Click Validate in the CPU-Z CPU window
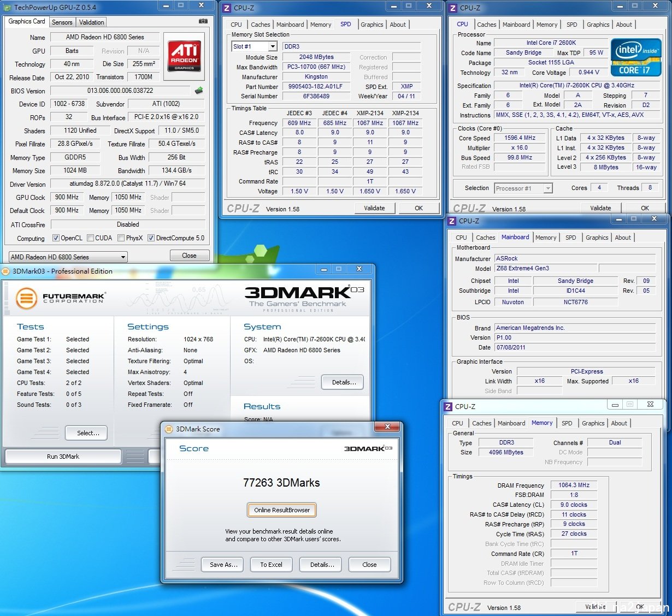 pyautogui.click(x=600, y=208)
